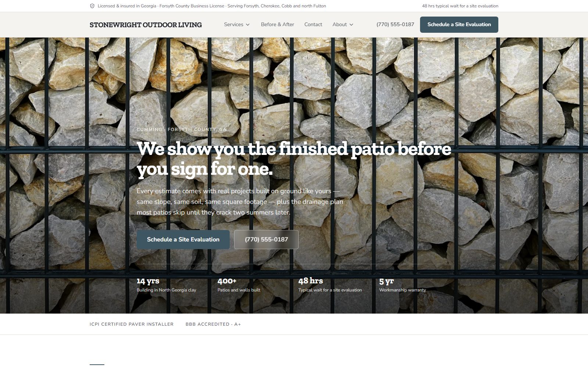
Task: Expand the About dropdown chevron
Action: pos(351,25)
